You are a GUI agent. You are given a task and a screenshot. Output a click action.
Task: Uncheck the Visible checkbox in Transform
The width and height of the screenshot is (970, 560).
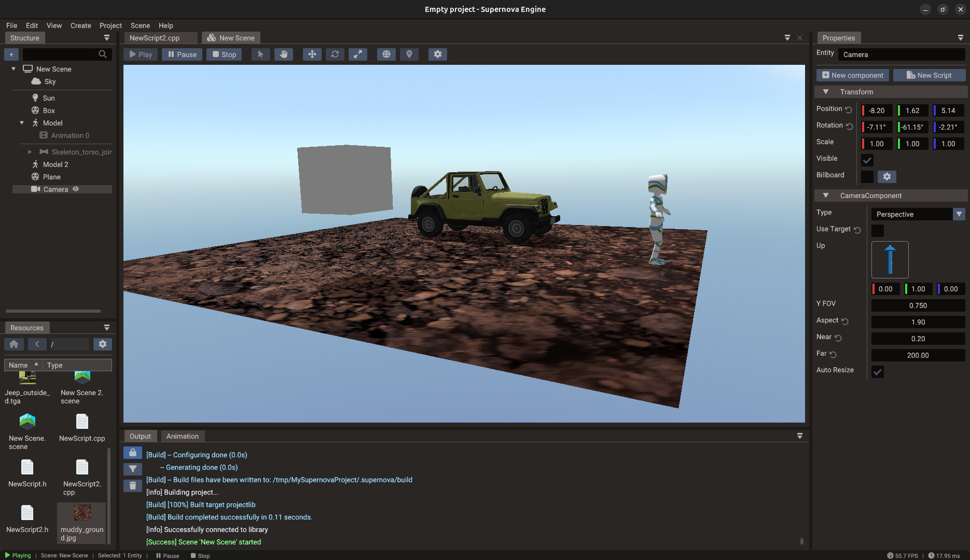click(x=867, y=160)
